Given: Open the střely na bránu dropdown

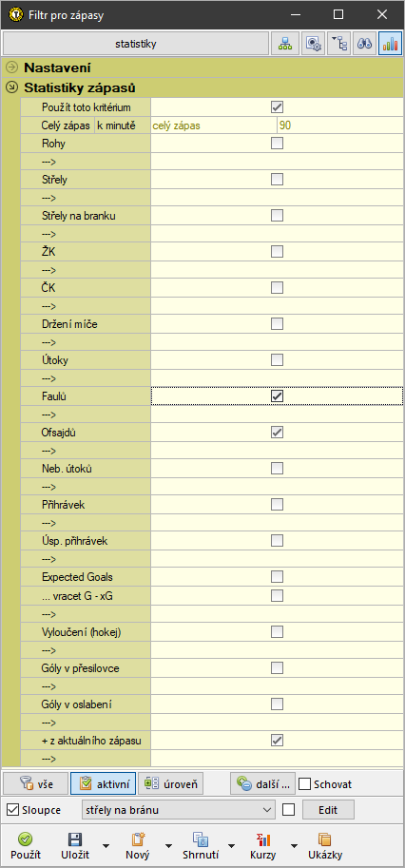Looking at the screenshot, I should tap(178, 810).
